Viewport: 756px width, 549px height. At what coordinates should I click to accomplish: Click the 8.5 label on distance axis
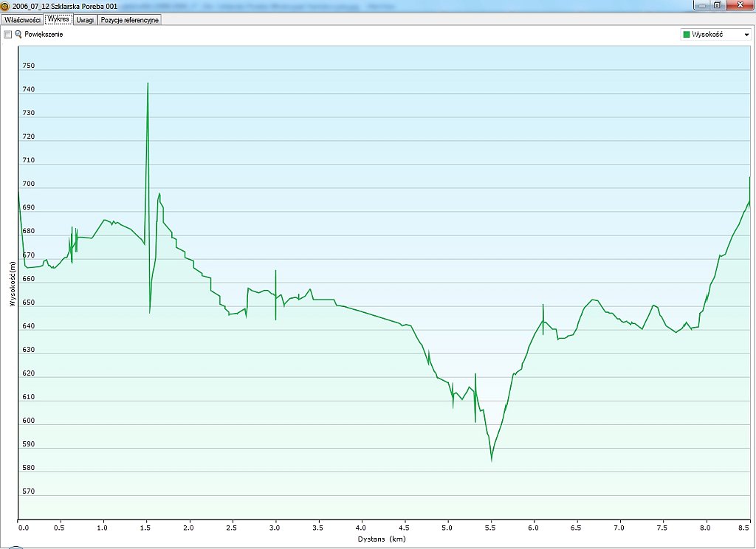tap(744, 528)
